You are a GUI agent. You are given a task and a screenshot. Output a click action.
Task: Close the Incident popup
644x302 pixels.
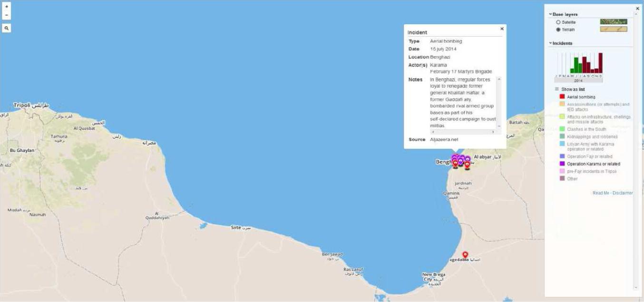point(502,29)
